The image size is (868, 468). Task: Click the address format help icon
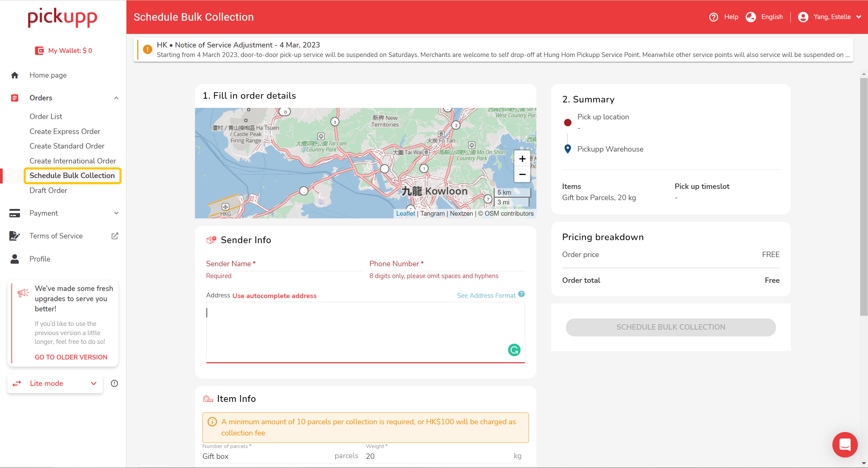click(521, 294)
